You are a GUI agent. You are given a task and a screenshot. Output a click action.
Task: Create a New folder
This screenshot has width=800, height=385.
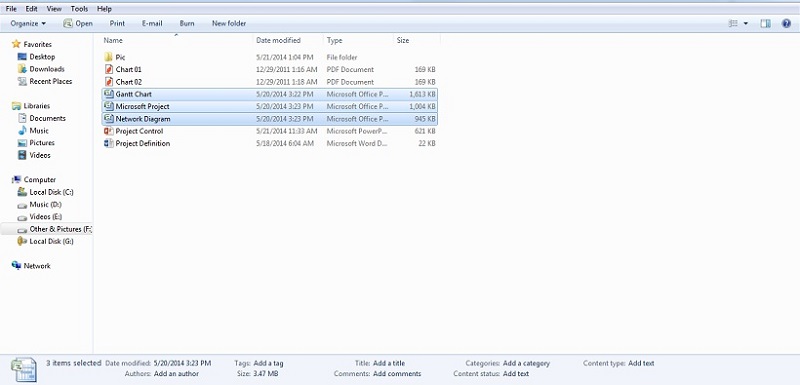tap(229, 23)
